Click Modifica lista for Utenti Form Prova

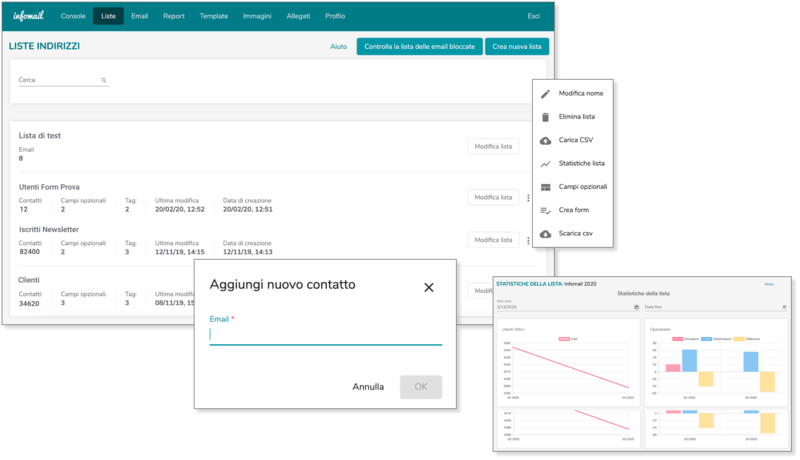tap(493, 197)
